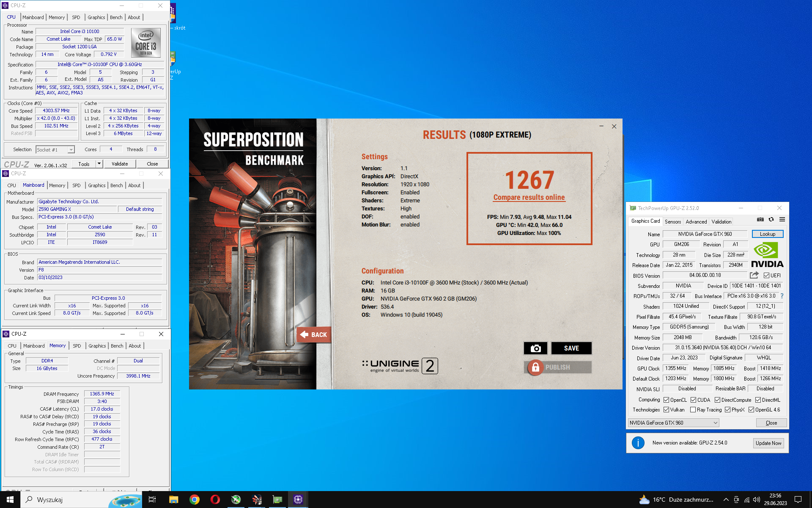Image resolution: width=812 pixels, height=508 pixels.
Task: Toggle the PhysX checkbox
Action: [728, 410]
